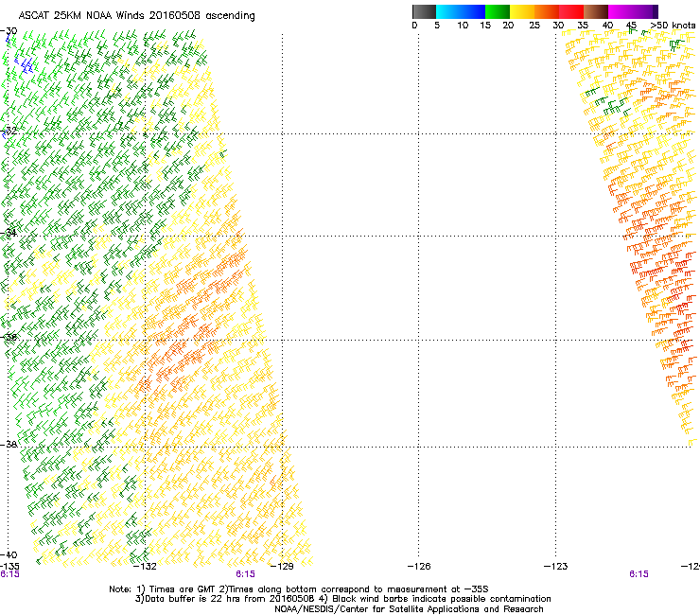The image size is (700, 615).
Task: Click the purple time label beneath '-135'
Action: [9, 574]
